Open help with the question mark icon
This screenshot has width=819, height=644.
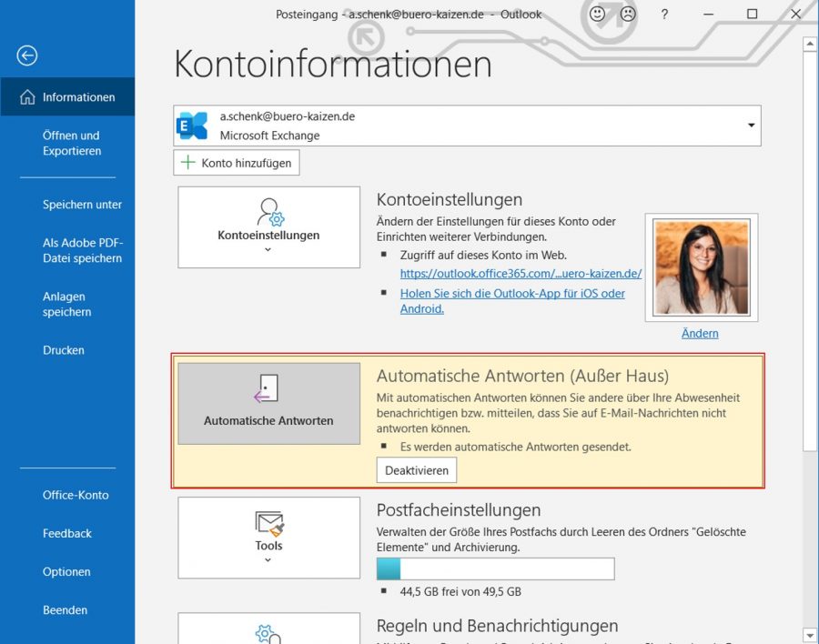[x=664, y=15]
